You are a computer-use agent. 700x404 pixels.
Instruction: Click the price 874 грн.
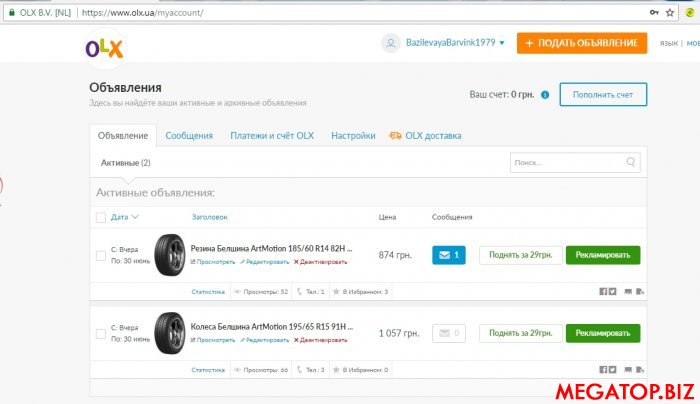[x=395, y=255]
